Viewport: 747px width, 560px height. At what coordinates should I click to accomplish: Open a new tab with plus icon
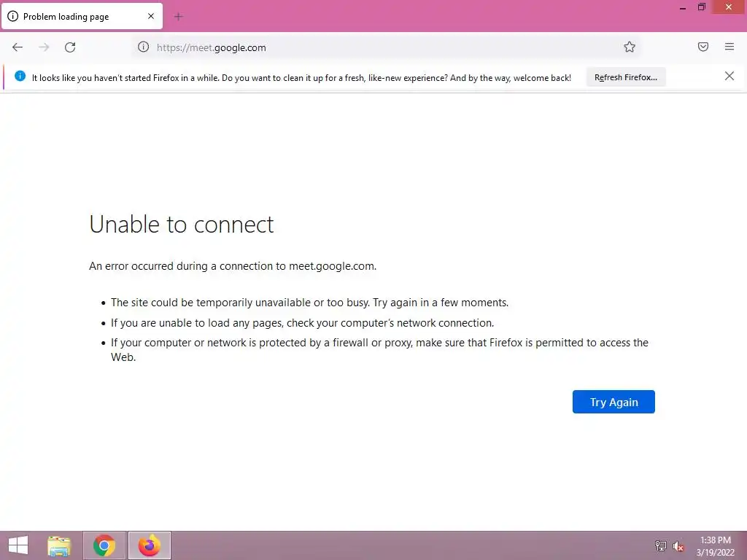(178, 17)
